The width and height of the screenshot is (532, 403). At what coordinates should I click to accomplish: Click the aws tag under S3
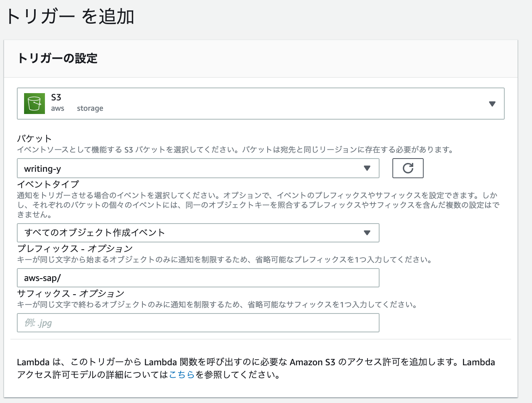[x=57, y=108]
